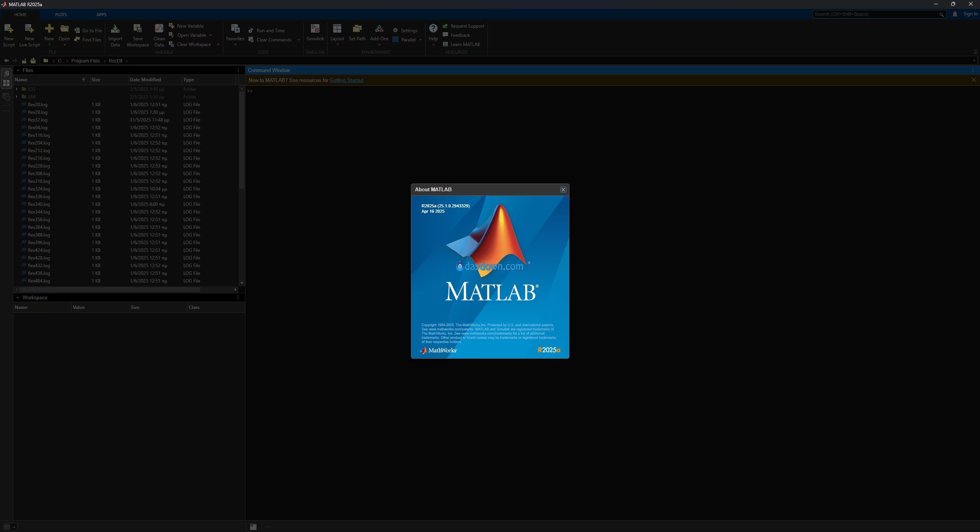Click Learn MATLAB
This screenshot has width=980, height=532.
[461, 44]
